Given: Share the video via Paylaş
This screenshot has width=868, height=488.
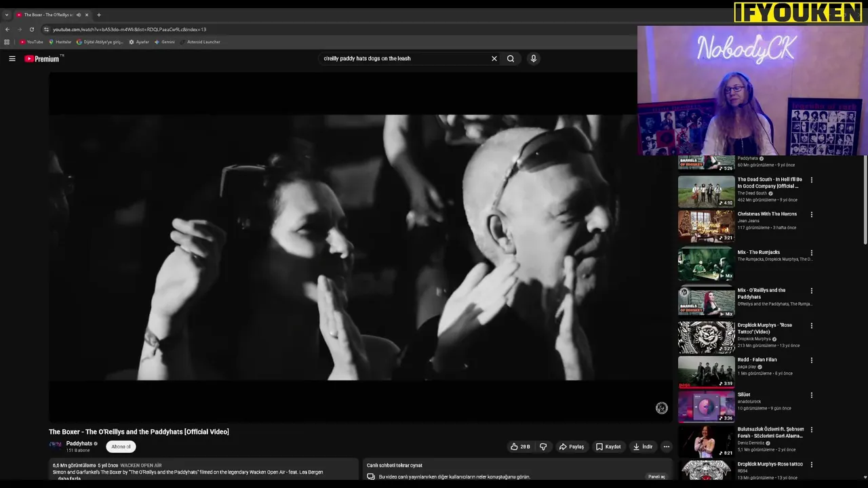Looking at the screenshot, I should tap(571, 447).
